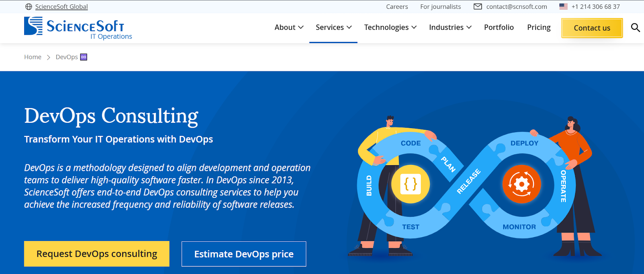Click the DevOps Consulting heading
644x274 pixels.
coord(111,116)
